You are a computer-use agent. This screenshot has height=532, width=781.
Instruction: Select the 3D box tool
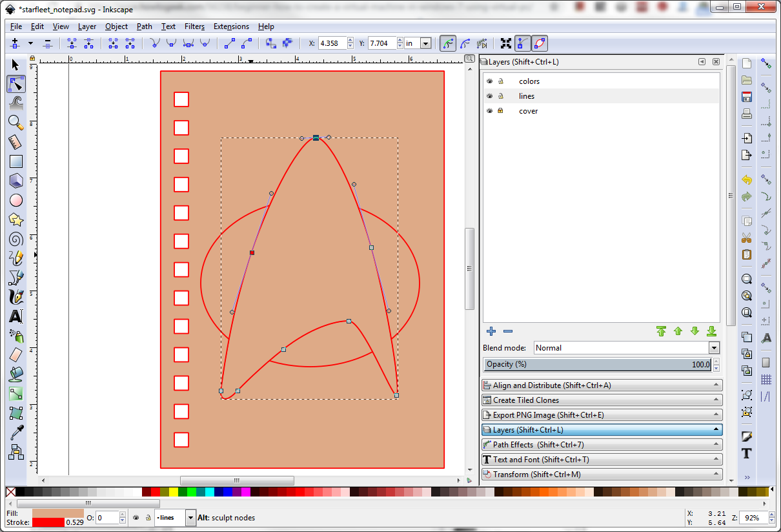(x=16, y=181)
